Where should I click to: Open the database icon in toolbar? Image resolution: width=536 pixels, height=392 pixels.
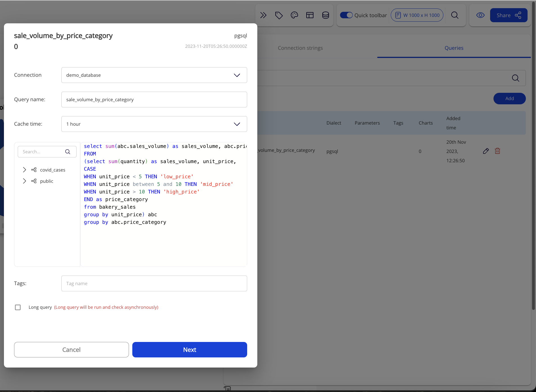(x=325, y=15)
